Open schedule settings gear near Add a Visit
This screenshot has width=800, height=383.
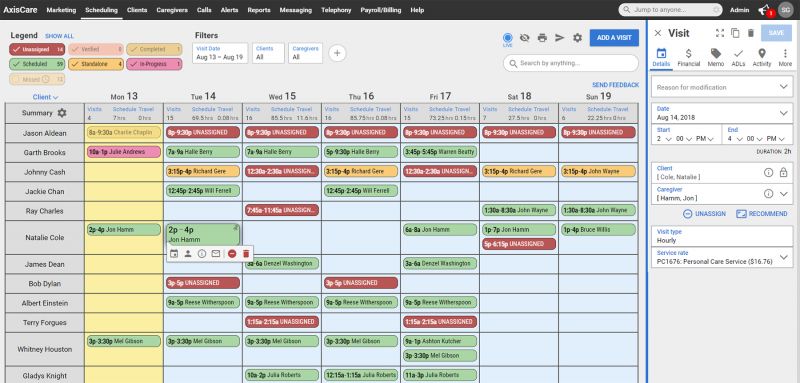click(x=577, y=38)
